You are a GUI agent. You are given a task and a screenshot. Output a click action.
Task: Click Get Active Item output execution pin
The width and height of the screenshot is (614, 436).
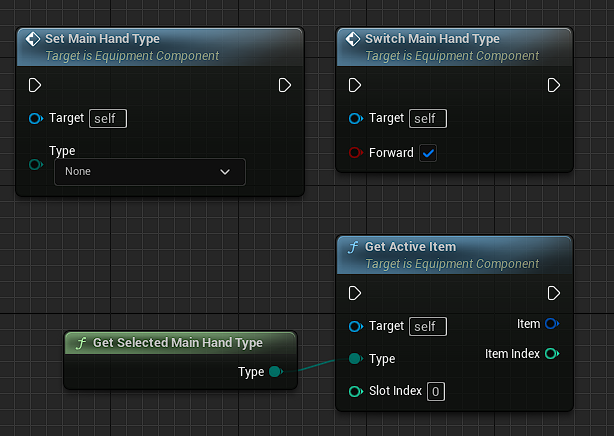[x=553, y=293]
